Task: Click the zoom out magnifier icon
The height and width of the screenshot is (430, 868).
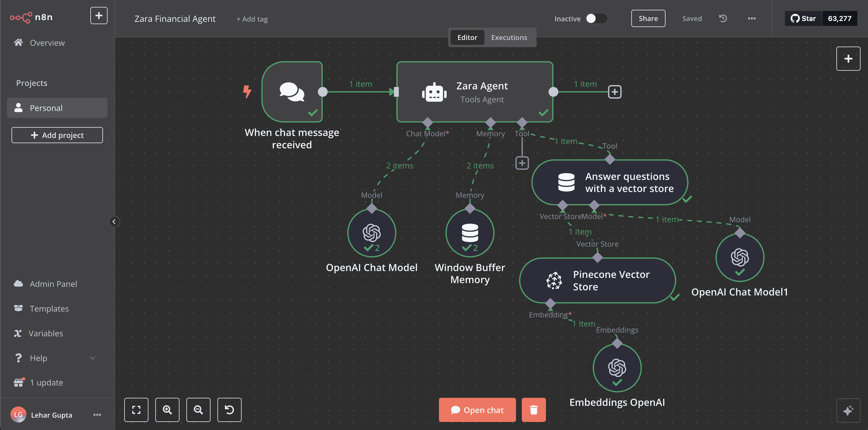Action: coord(198,410)
